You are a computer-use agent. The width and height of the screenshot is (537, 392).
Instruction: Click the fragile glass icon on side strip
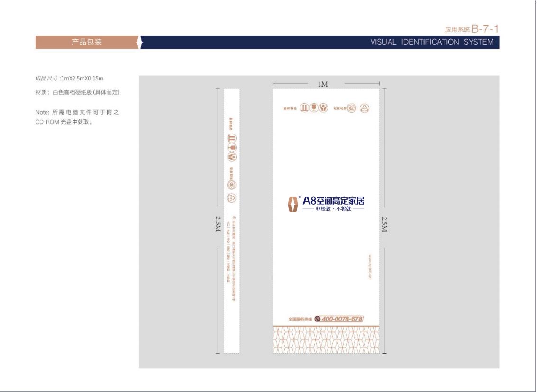pos(232,147)
